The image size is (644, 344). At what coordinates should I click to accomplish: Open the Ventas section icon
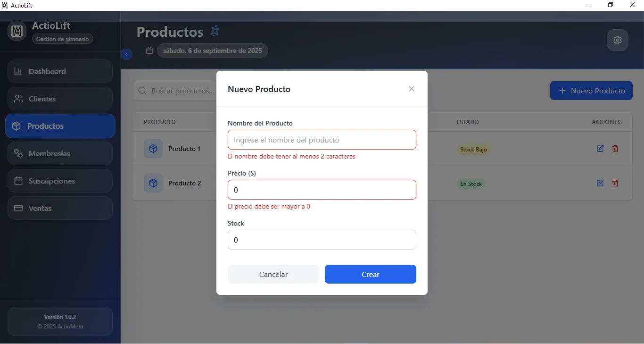pyautogui.click(x=18, y=208)
